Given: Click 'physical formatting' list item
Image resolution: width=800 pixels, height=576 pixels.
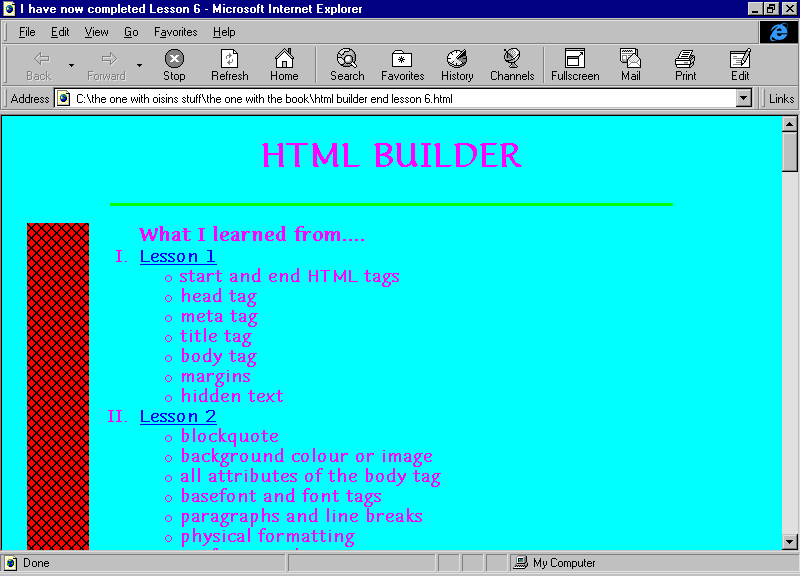Looking at the screenshot, I should (268, 536).
